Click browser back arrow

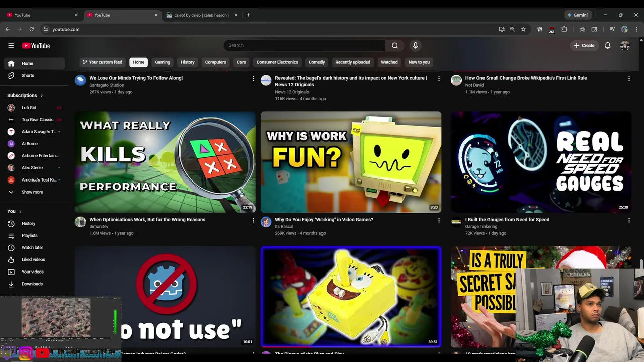8,29
